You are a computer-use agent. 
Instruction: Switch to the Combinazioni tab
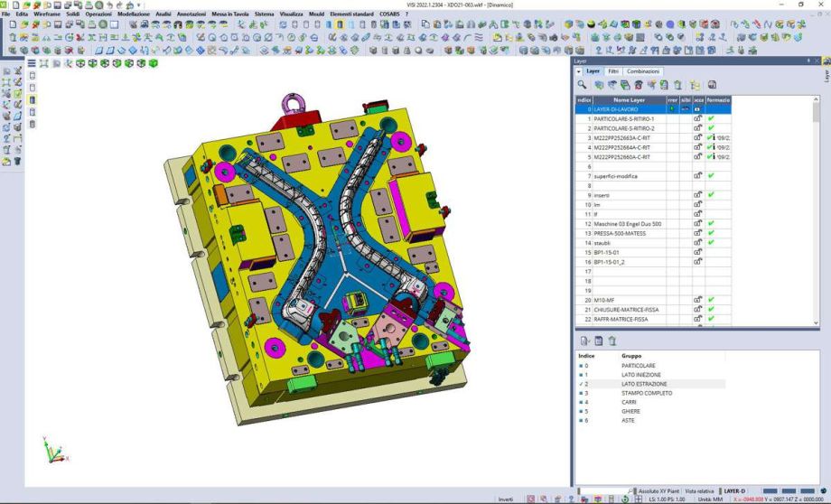(643, 71)
